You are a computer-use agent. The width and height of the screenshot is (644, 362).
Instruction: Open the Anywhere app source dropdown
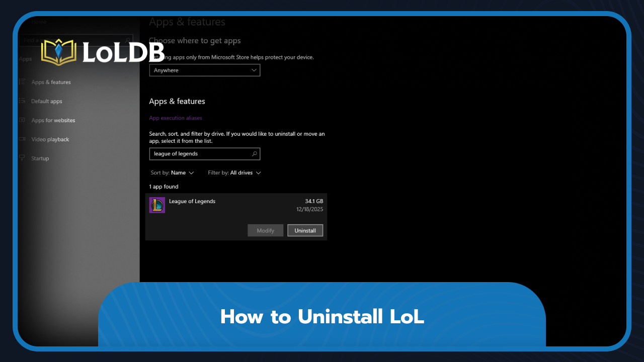click(x=204, y=70)
